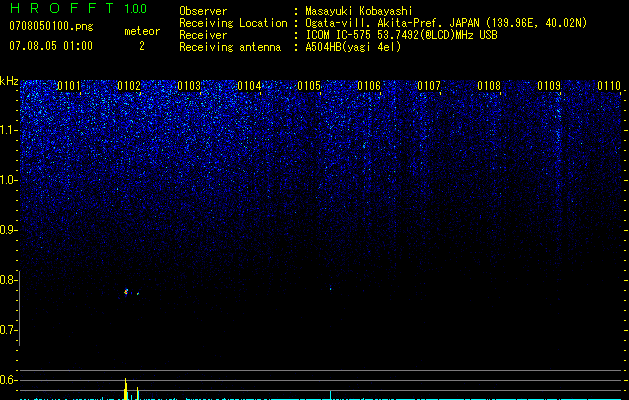Click the Observer label
This screenshot has width=629, height=400.
[x=203, y=11]
